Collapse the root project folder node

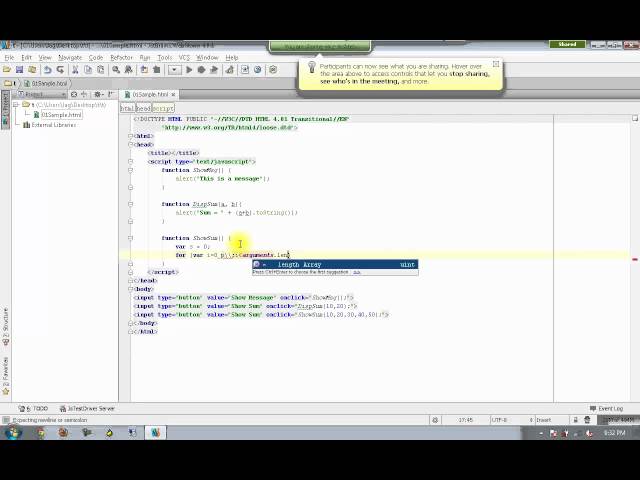(16, 105)
